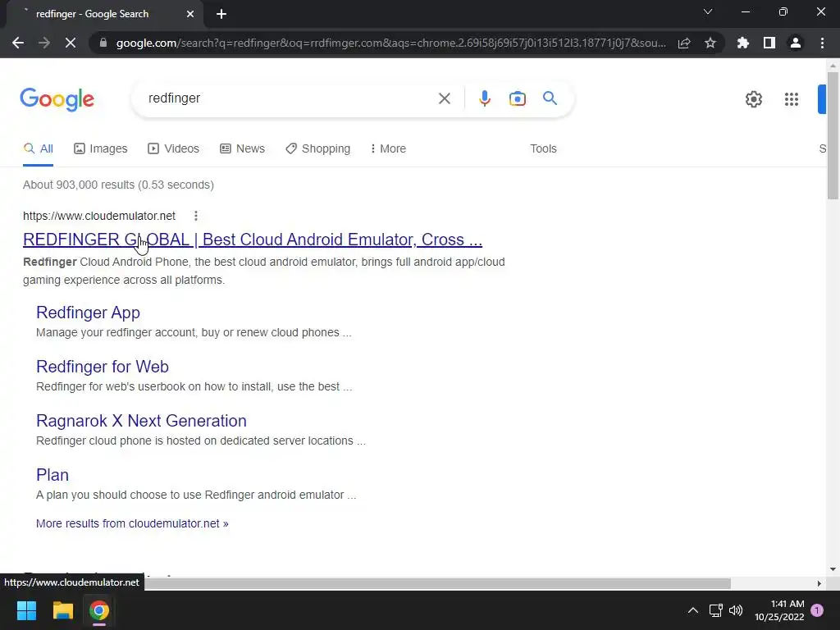Switch to News results
This screenshot has height=630, width=840.
click(x=242, y=149)
